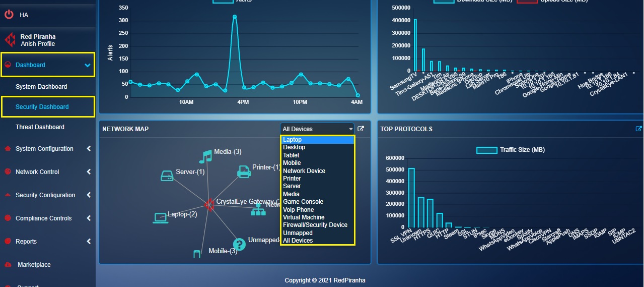Click the SamsungTV download bar
Viewport: 644px width, 287px height.
point(415,45)
